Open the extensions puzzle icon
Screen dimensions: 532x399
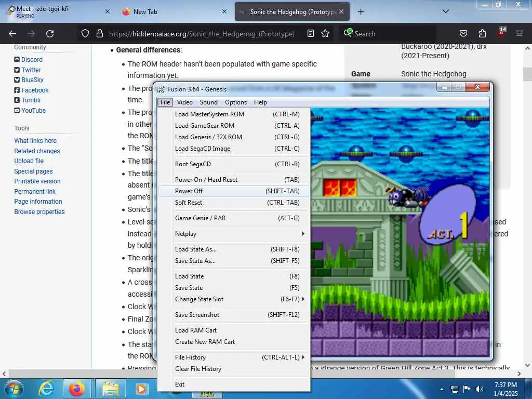point(482,33)
